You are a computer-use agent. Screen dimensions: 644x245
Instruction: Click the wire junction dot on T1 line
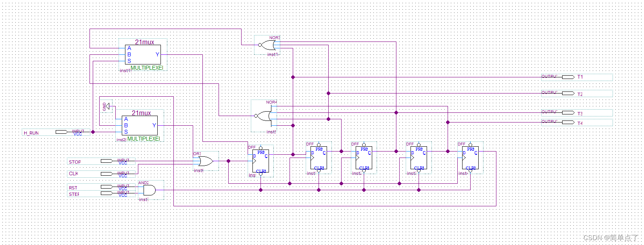coord(293,77)
